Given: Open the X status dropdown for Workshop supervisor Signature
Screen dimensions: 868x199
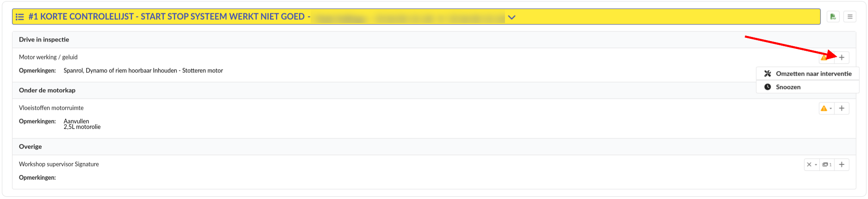Looking at the screenshot, I should click(x=812, y=165).
